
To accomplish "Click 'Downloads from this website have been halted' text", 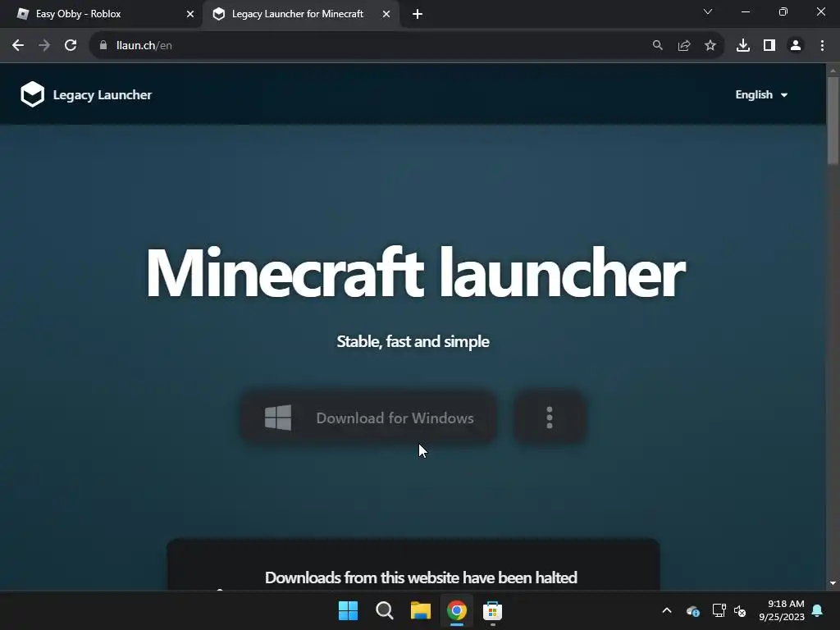I will 421,577.
